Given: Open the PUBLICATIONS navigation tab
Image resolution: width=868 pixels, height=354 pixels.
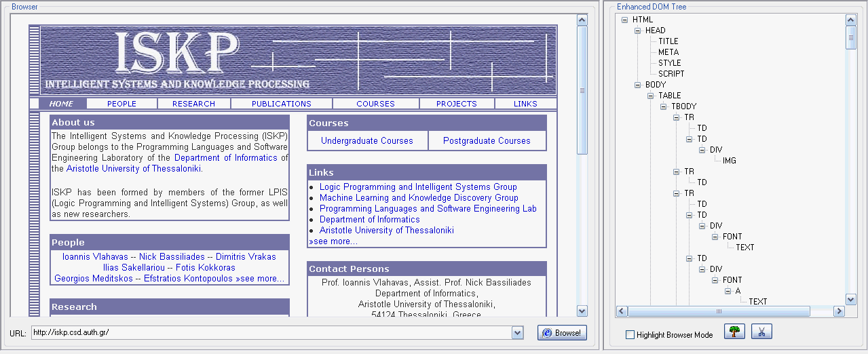Looking at the screenshot, I should point(282,104).
